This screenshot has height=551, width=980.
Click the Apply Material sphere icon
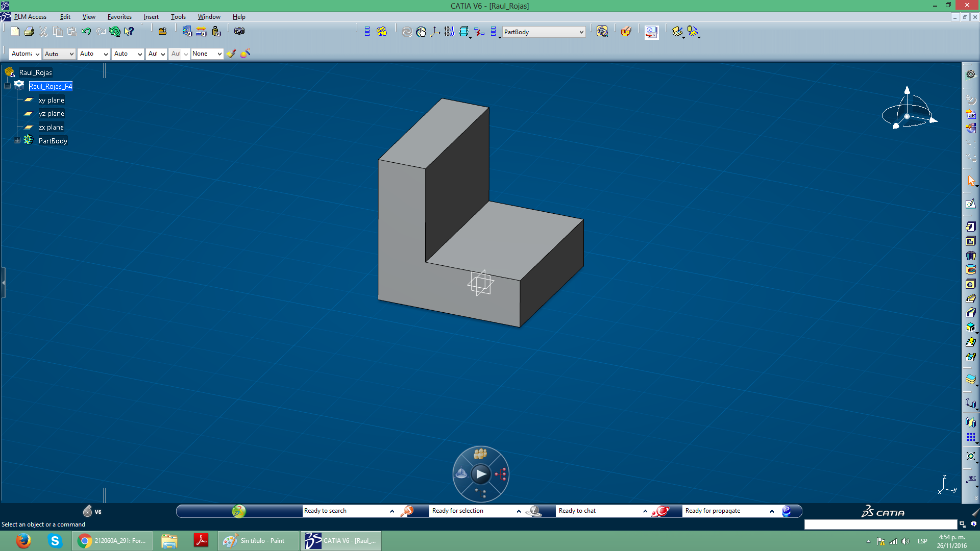pyautogui.click(x=246, y=54)
